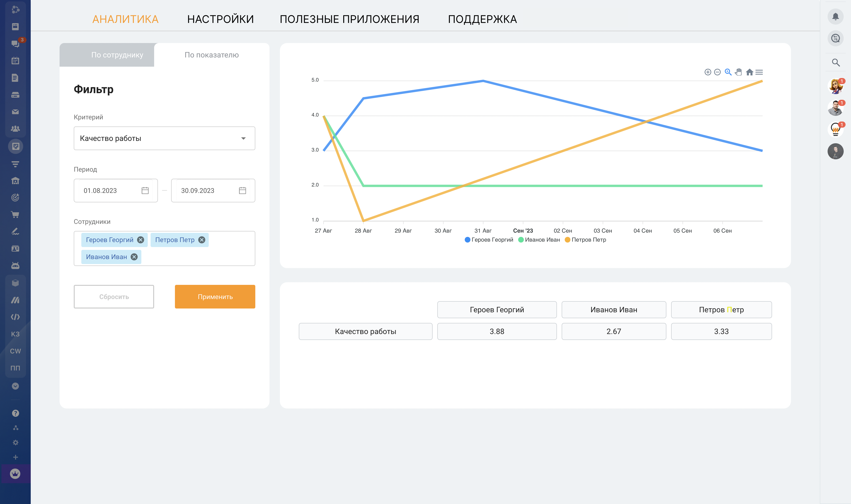Expand the Критерий dropdown Качество работы
The height and width of the screenshot is (504, 851).
(x=164, y=138)
